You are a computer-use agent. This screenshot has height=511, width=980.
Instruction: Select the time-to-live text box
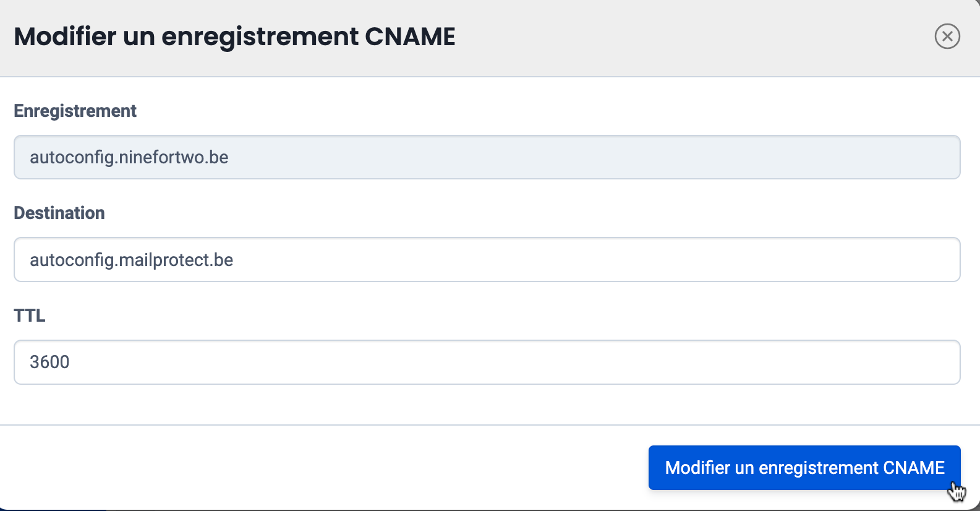pyautogui.click(x=487, y=362)
